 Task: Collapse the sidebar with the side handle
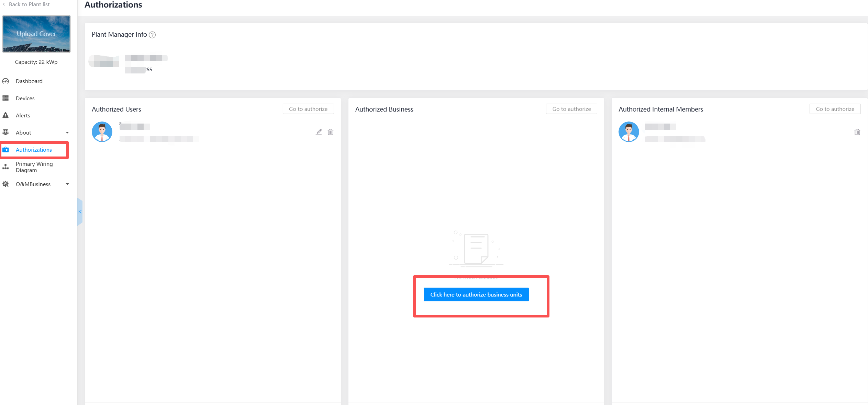click(x=80, y=212)
